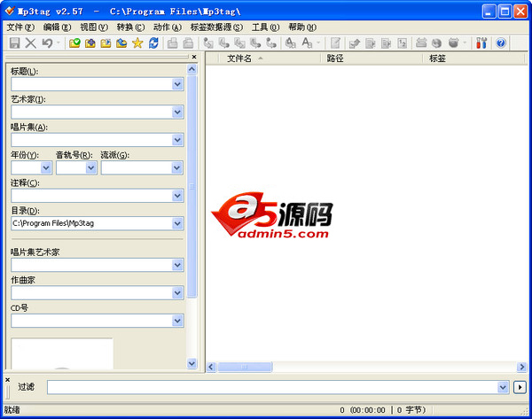Image resolution: width=532 pixels, height=419 pixels.
Task: Expand the 目录 directory dropdown
Action: [177, 223]
